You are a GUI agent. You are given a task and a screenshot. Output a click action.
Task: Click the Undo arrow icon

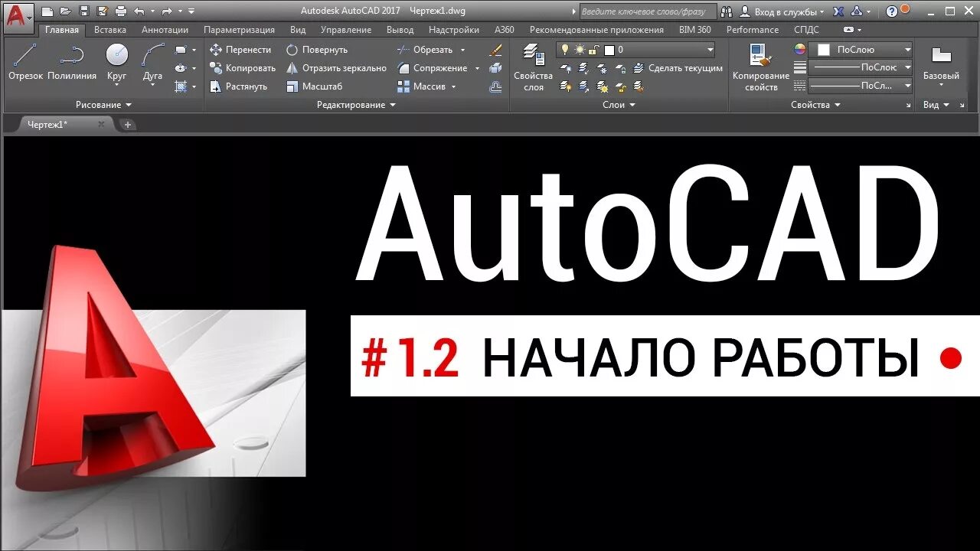coord(139,11)
